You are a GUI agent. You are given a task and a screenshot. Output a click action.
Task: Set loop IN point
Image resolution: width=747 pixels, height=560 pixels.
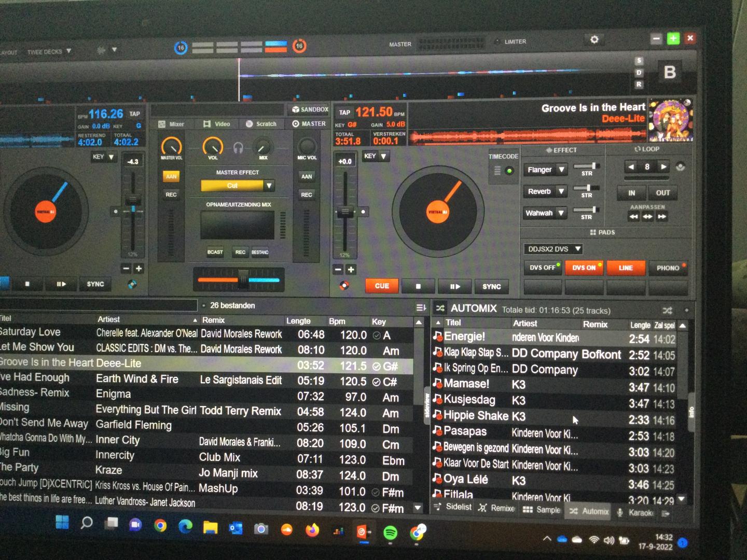(x=631, y=193)
